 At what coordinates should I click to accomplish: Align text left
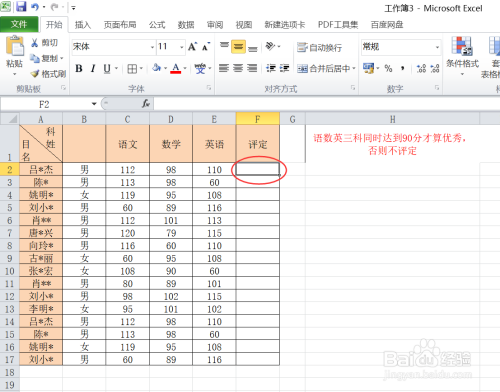[224, 68]
